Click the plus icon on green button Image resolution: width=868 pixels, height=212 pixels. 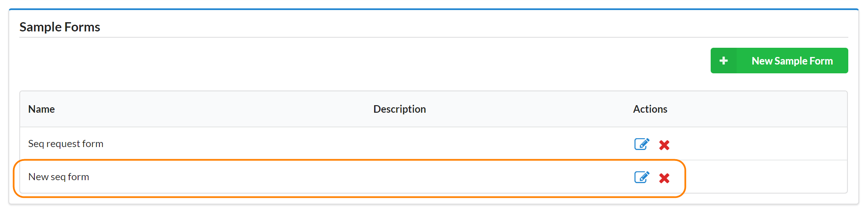tap(724, 61)
